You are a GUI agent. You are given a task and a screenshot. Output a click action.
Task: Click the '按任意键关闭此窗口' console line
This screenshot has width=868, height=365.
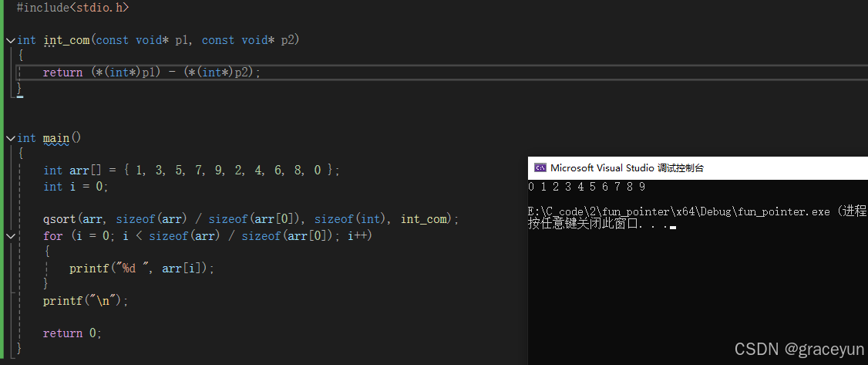(x=602, y=225)
